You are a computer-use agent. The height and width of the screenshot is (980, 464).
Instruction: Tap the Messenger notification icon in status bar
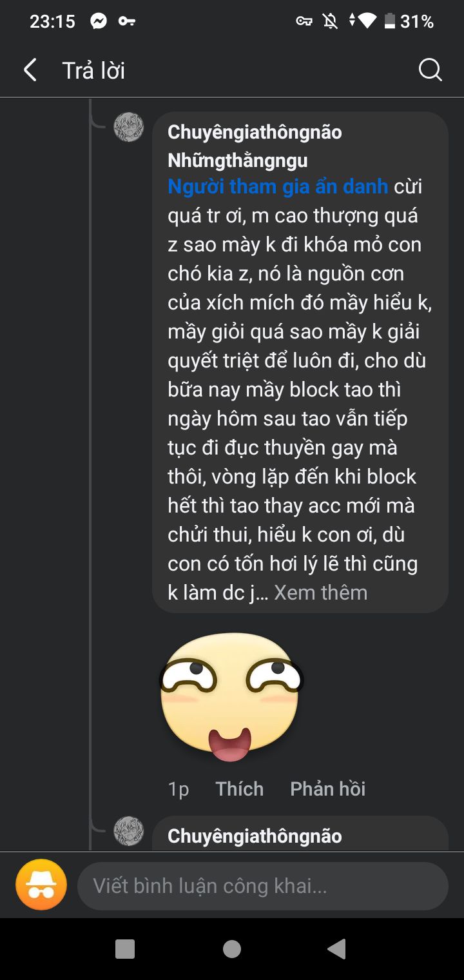click(99, 21)
